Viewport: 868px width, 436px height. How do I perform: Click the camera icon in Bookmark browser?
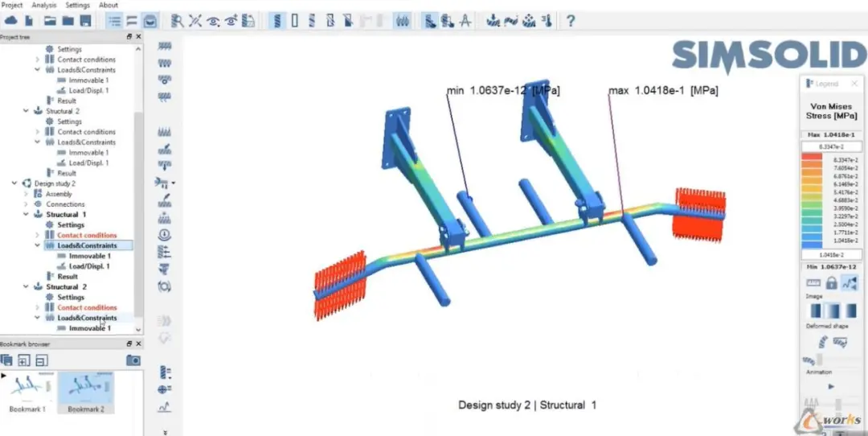133,360
